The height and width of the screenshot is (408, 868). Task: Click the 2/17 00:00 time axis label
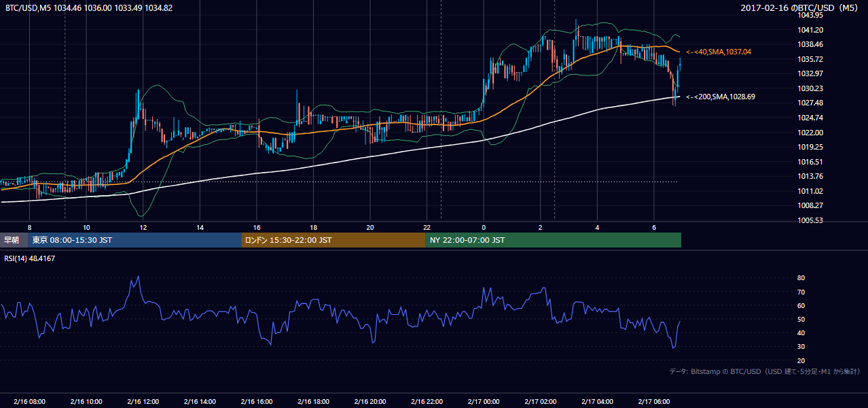[x=484, y=402]
